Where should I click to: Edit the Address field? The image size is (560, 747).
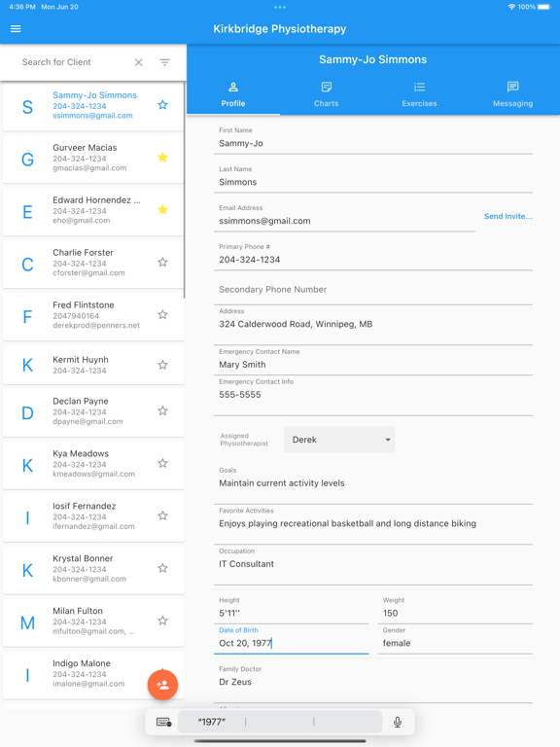[x=373, y=325]
